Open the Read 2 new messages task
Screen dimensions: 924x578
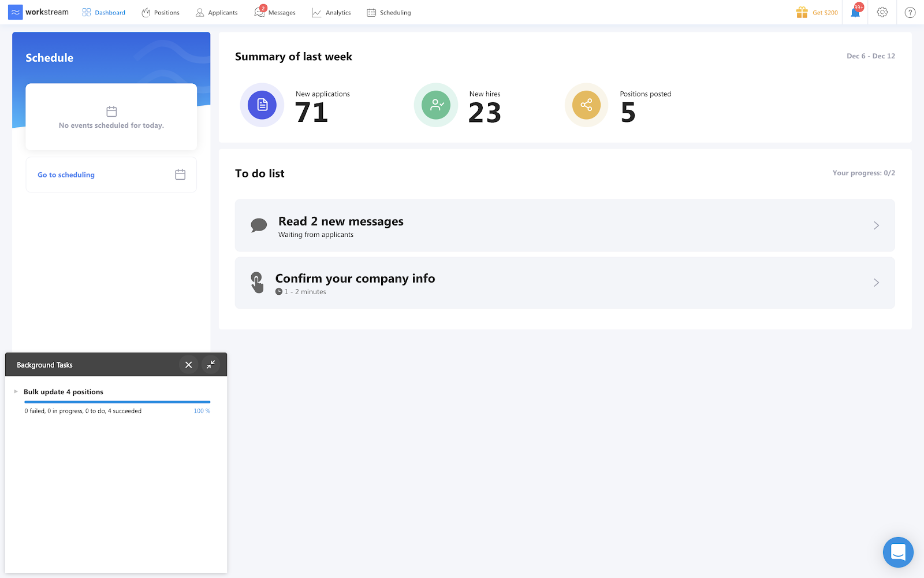click(x=565, y=225)
